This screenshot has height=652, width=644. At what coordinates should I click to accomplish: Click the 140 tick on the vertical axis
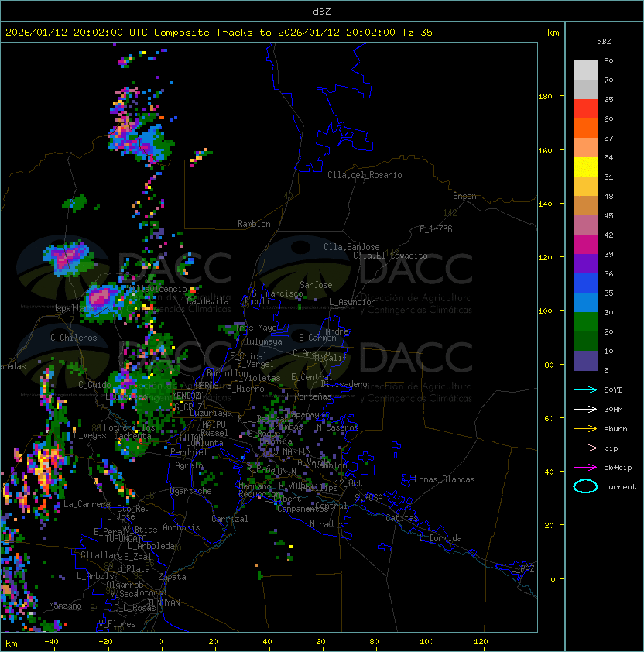[x=545, y=204]
